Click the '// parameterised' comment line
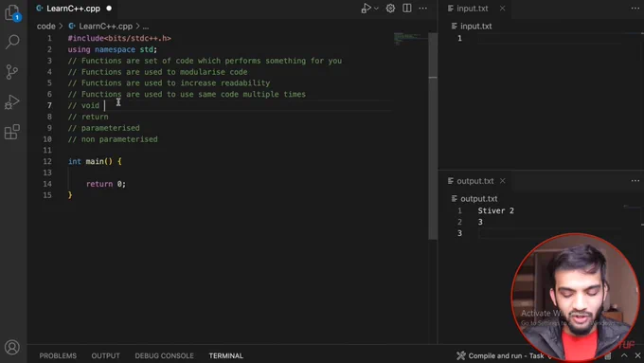Viewport: 644px width, 363px height. [x=104, y=128]
